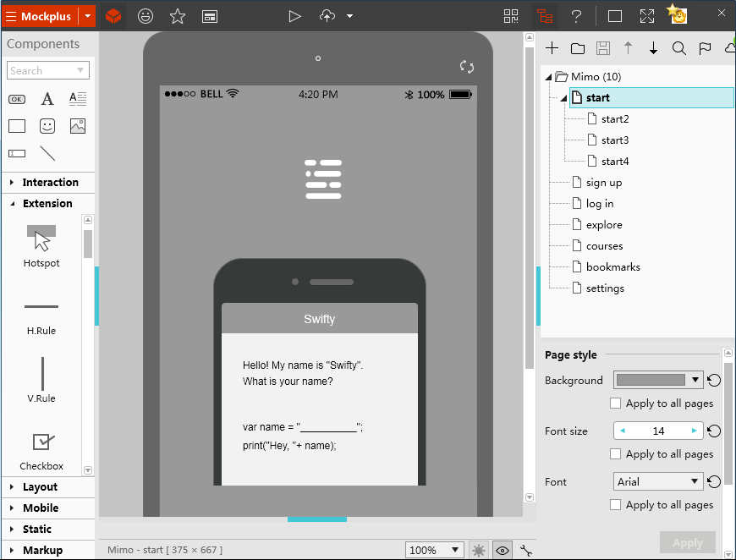Viewport: 736px width, 560px height.
Task: Open the smiley icon library
Action: coord(146,16)
